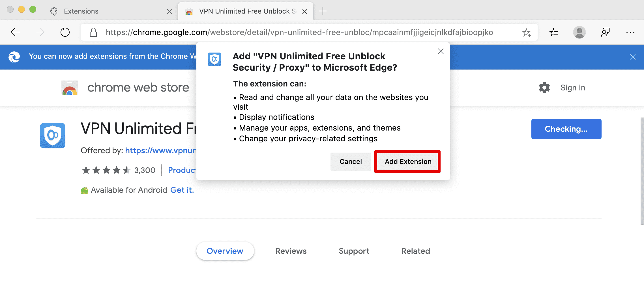
Task: Click the VPN Unlimited extension shield icon
Action: pyautogui.click(x=52, y=135)
